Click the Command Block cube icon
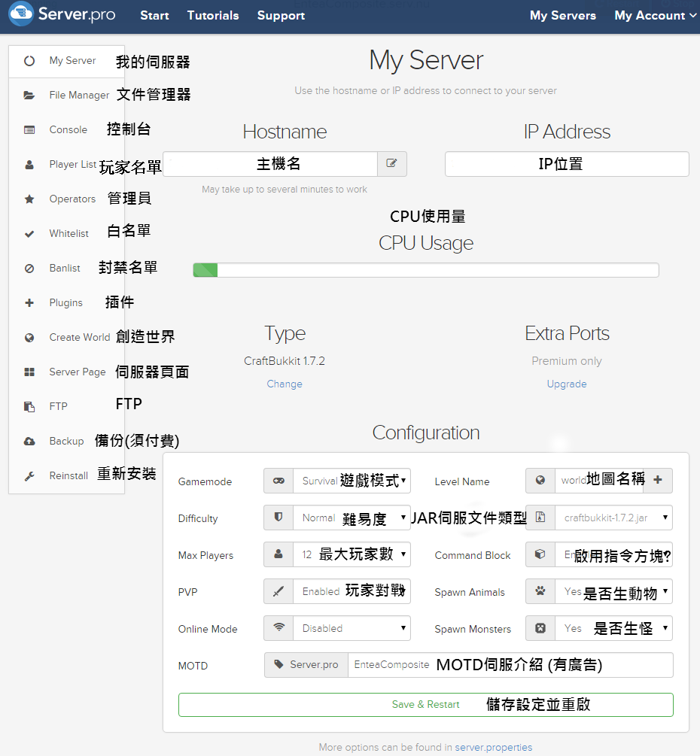Viewport: 700px width, 756px height. pyautogui.click(x=540, y=554)
